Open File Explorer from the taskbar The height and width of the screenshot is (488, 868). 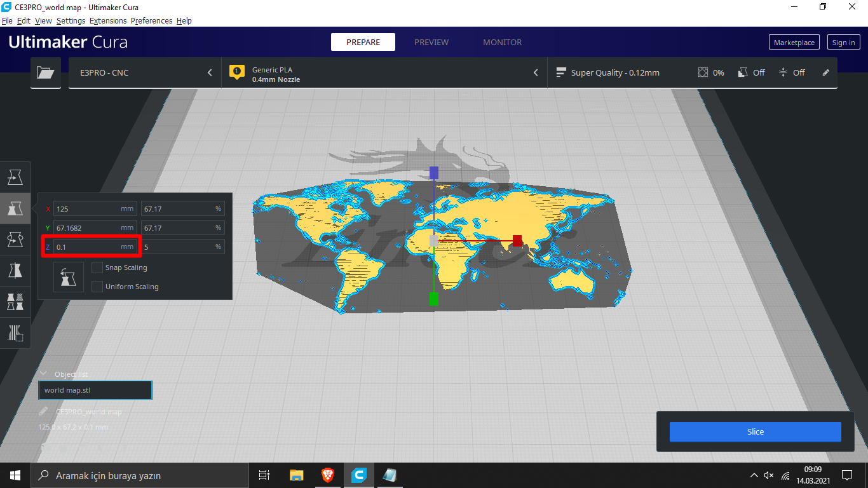point(297,475)
